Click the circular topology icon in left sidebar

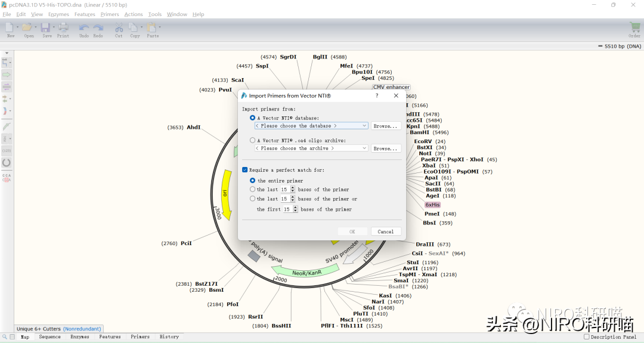pos(7,162)
